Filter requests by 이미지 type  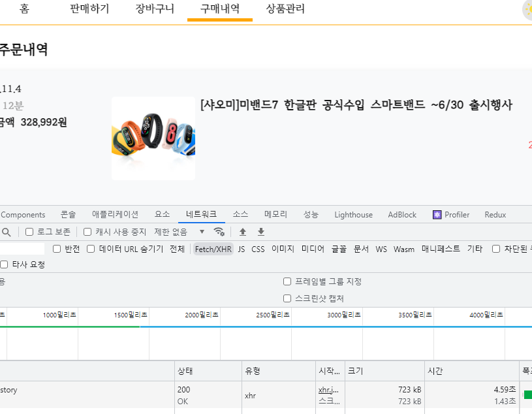tap(282, 249)
